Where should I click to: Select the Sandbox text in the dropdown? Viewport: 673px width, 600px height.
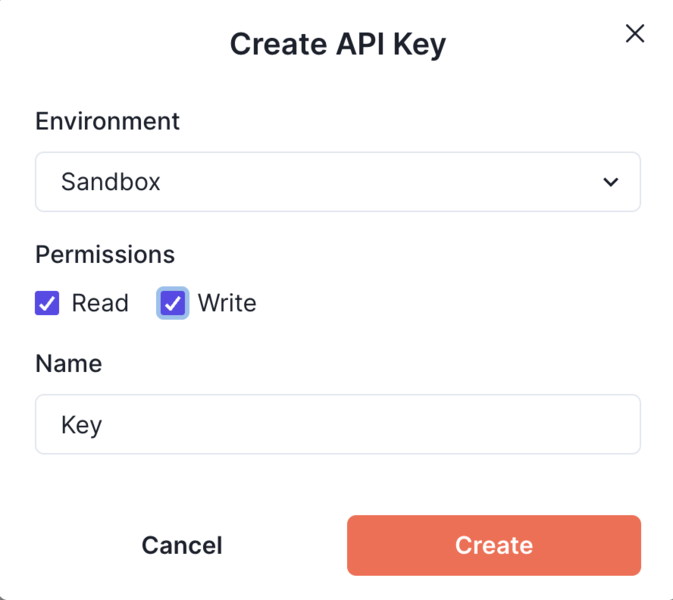tap(111, 182)
